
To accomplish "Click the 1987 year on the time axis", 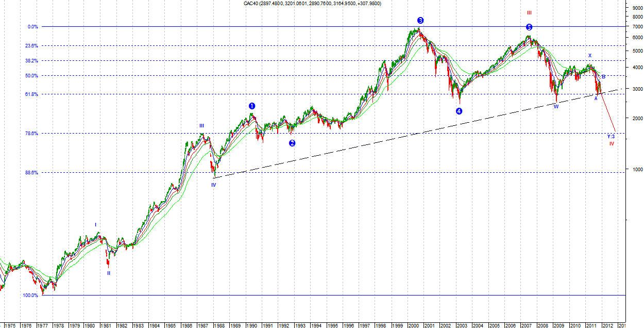I will pyautogui.click(x=202, y=325).
